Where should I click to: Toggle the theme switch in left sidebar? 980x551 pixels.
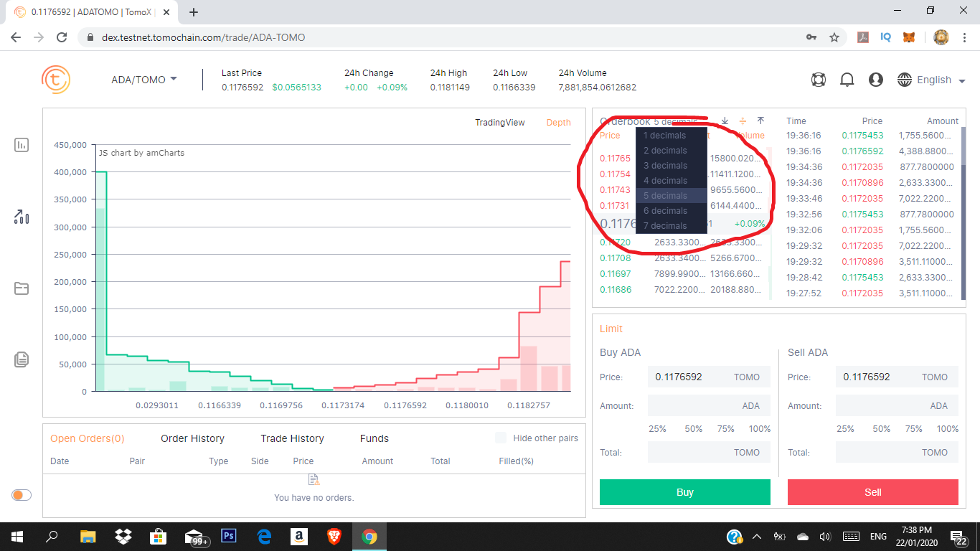point(22,495)
